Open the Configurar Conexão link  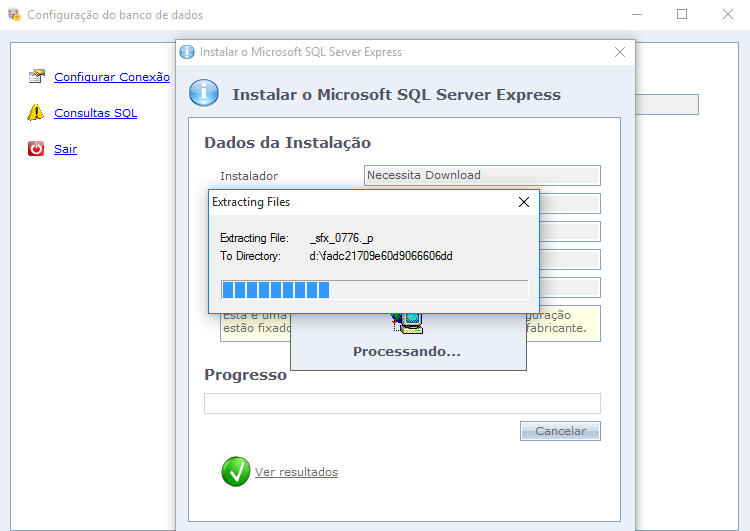click(112, 77)
